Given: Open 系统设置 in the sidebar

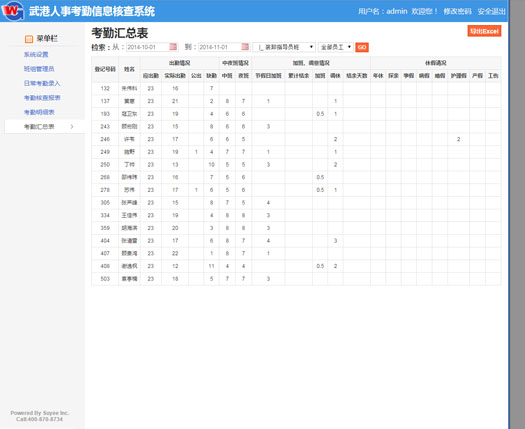Looking at the screenshot, I should tap(36, 55).
